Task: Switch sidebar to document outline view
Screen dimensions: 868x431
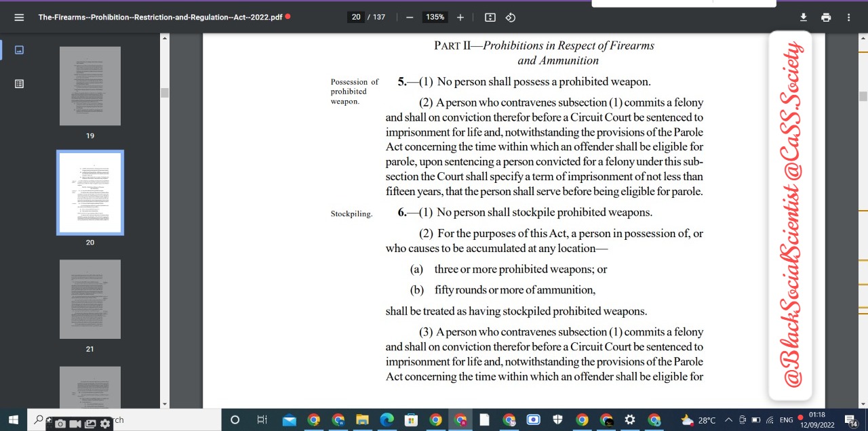Action: pyautogui.click(x=19, y=83)
